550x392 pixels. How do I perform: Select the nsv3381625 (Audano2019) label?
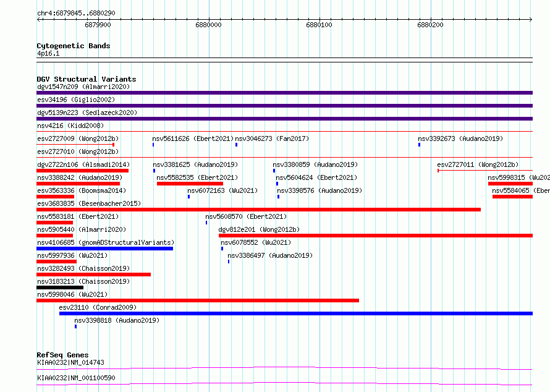tap(195, 164)
